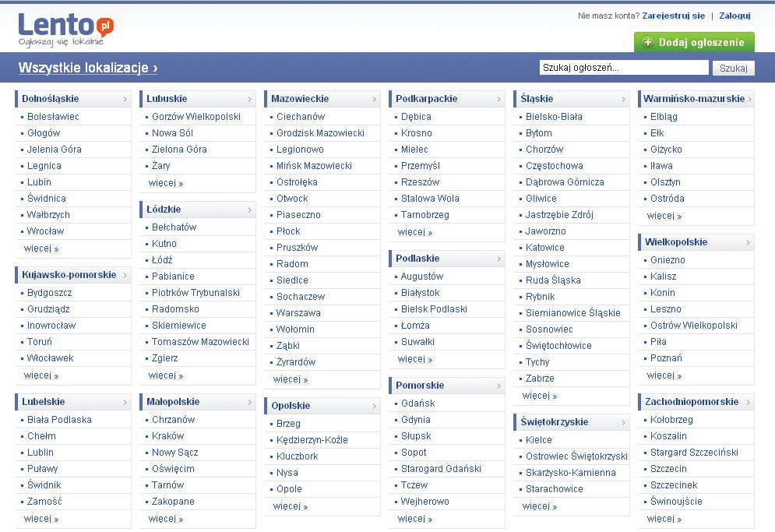The height and width of the screenshot is (532, 775).
Task: Click the arrow icon beside Pomorskie
Action: point(498,386)
